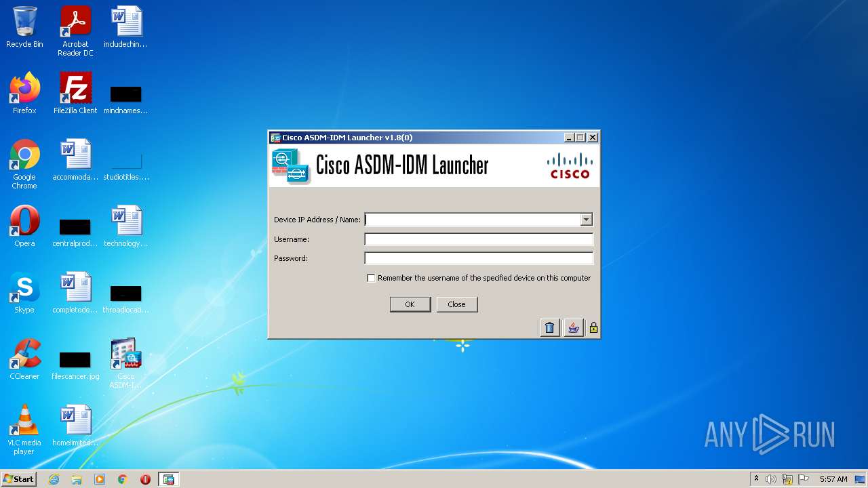Enable Remember the username checkbox
The width and height of the screenshot is (868, 488).
(371, 278)
